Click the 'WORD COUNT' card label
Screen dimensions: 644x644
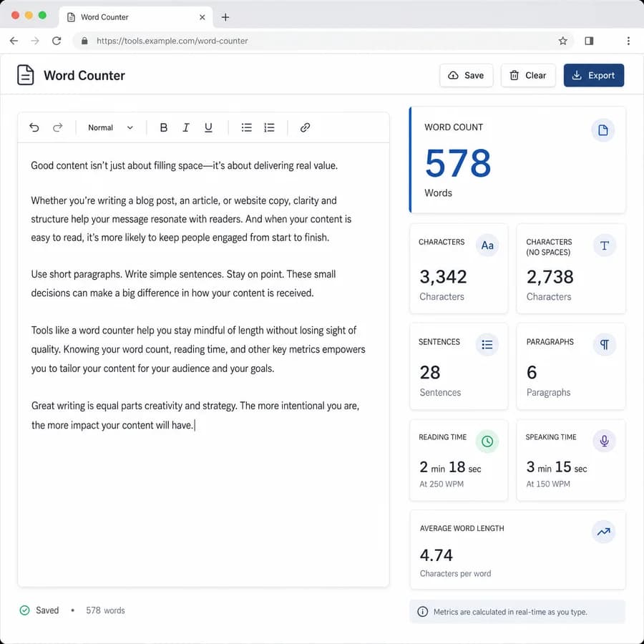coord(454,127)
